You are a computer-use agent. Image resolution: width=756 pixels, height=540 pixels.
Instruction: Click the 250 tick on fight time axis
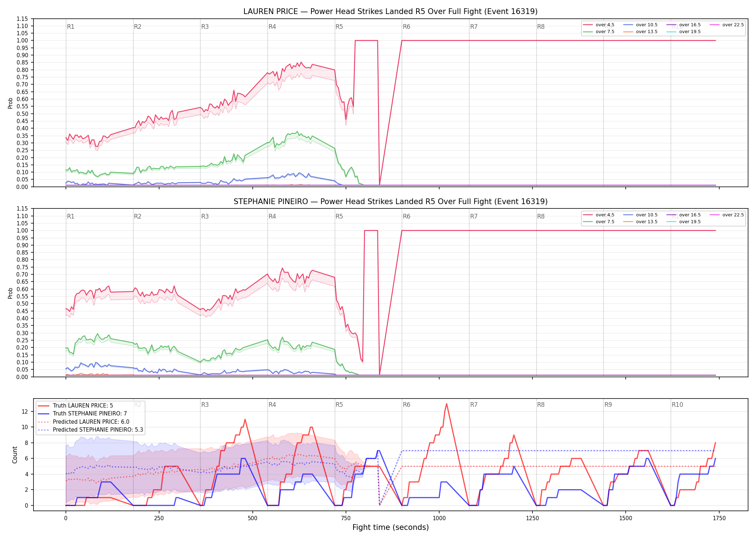click(x=159, y=518)
